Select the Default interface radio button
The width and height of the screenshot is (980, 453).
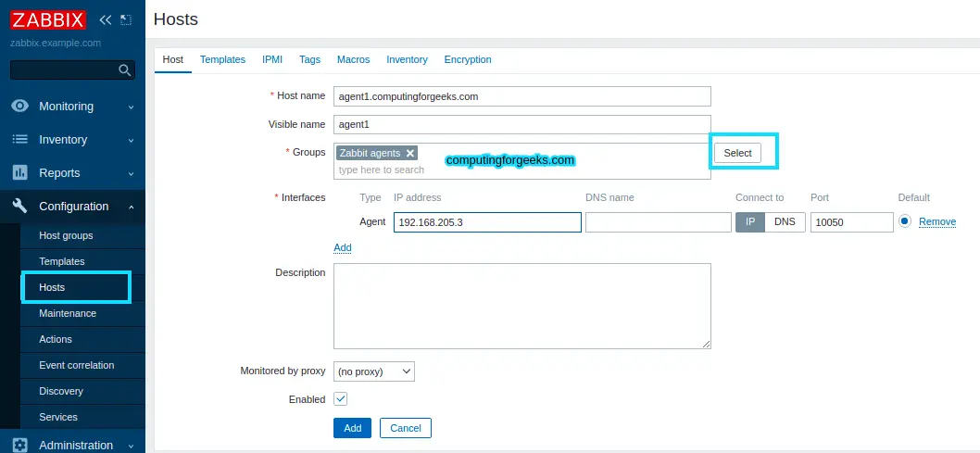click(904, 221)
